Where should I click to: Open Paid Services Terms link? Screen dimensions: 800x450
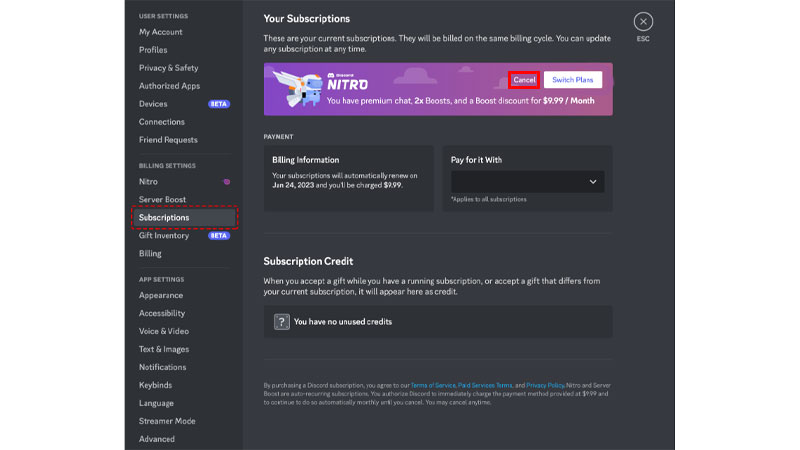(x=485, y=385)
